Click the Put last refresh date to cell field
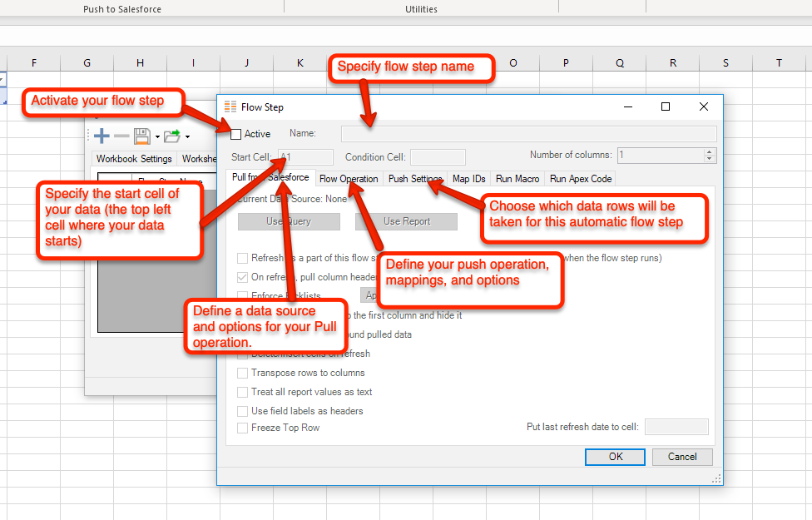 click(x=676, y=427)
